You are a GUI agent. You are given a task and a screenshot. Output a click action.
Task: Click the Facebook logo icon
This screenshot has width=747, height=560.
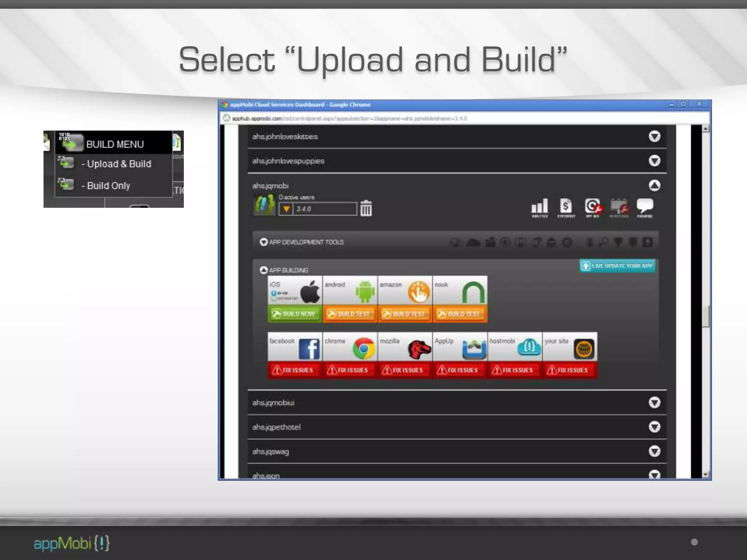309,349
